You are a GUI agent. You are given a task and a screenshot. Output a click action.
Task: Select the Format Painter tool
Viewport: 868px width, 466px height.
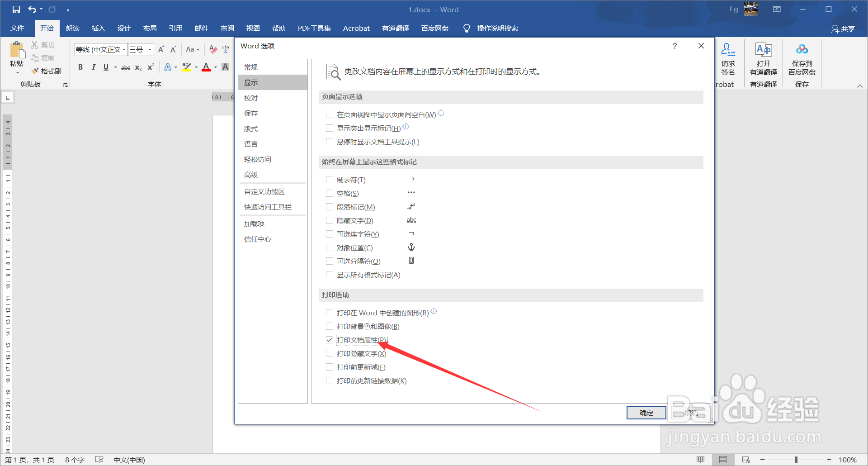tap(47, 71)
